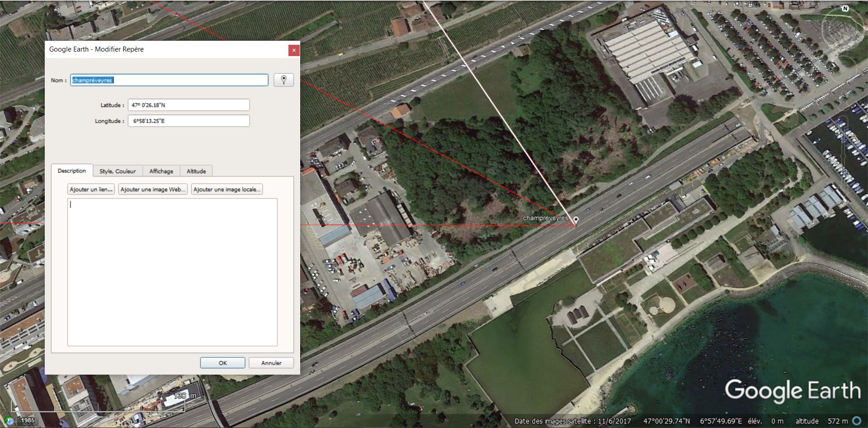Click the dialog title Google Earth - Modifier Repère
868x428 pixels.
[96, 49]
